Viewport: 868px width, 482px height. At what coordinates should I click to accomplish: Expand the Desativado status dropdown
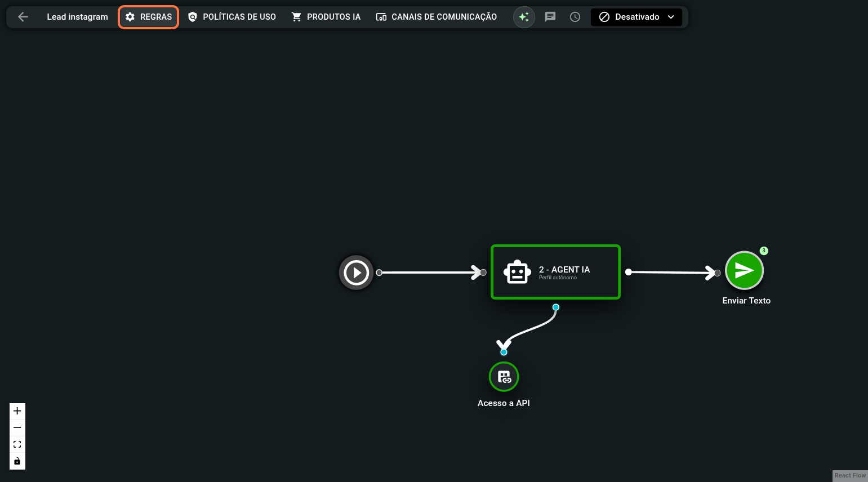636,17
